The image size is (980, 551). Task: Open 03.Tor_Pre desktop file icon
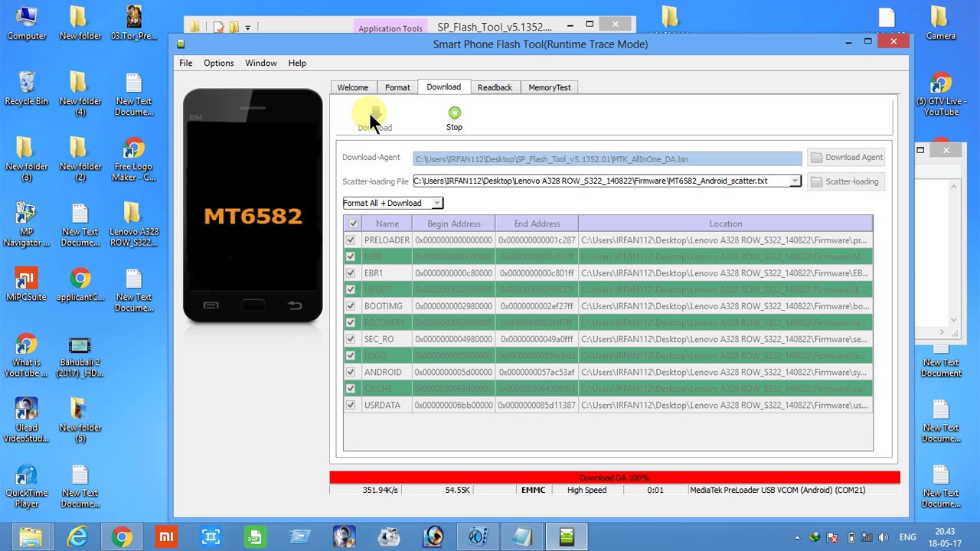134,22
